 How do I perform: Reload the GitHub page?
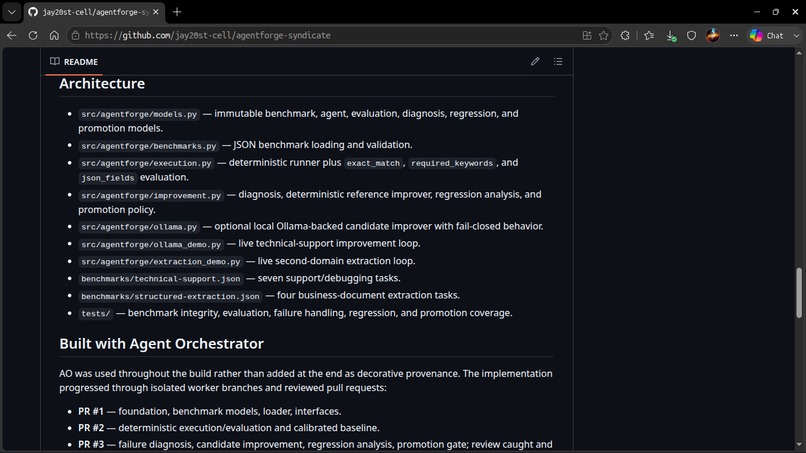click(x=33, y=35)
